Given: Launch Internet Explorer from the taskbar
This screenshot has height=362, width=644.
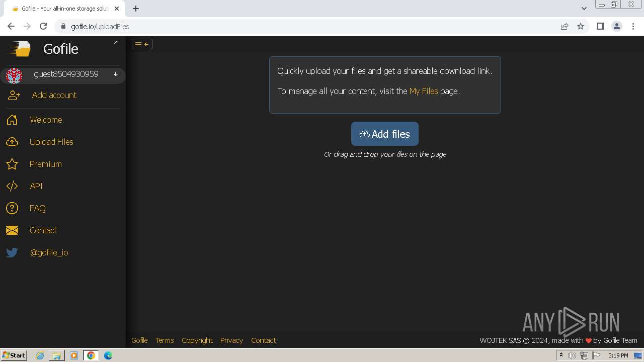Looking at the screenshot, I should [x=40, y=355].
